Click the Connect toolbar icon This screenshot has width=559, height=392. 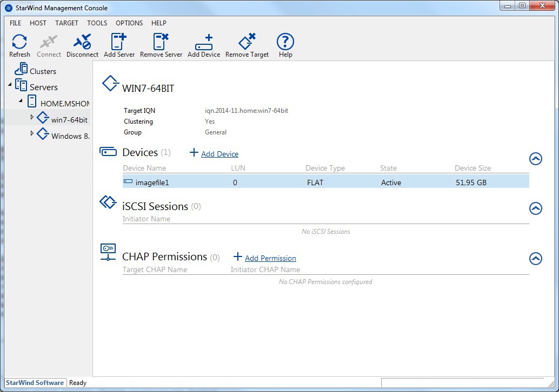[x=49, y=42]
